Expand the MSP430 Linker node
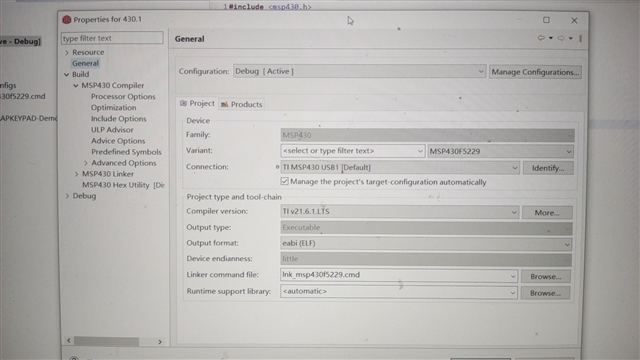 pyautogui.click(x=76, y=174)
